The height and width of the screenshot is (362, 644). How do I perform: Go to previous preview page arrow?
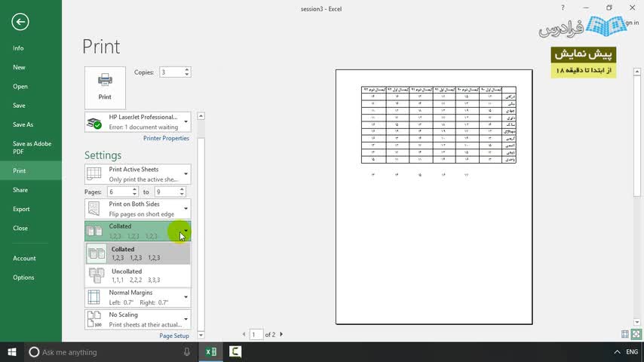(244, 334)
